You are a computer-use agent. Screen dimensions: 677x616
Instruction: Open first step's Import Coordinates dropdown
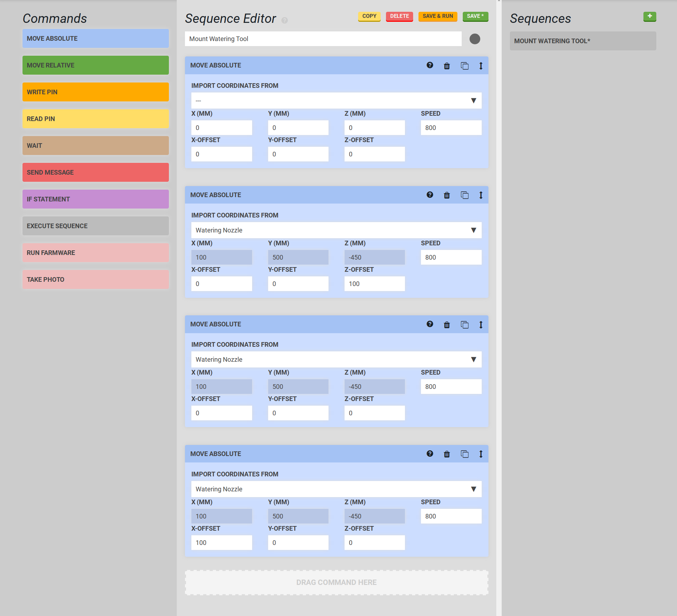click(x=336, y=101)
